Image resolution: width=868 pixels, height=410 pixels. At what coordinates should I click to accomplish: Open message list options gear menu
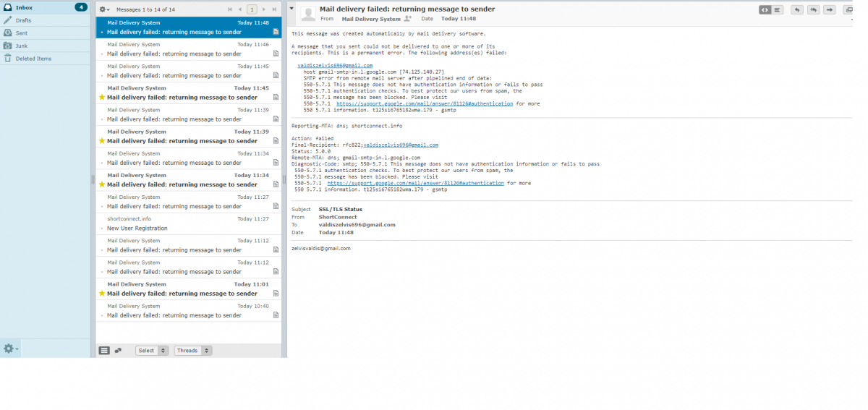(104, 9)
